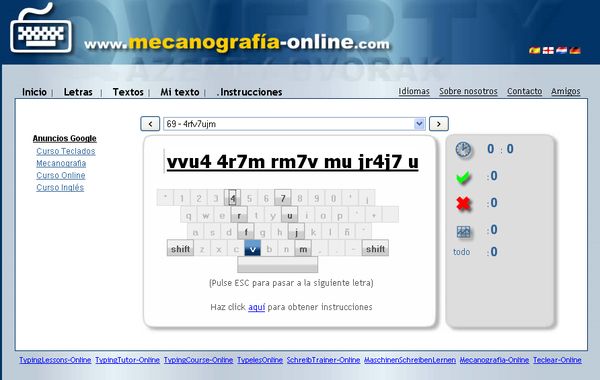Open the Mecanografia-Online footer link

494,360
